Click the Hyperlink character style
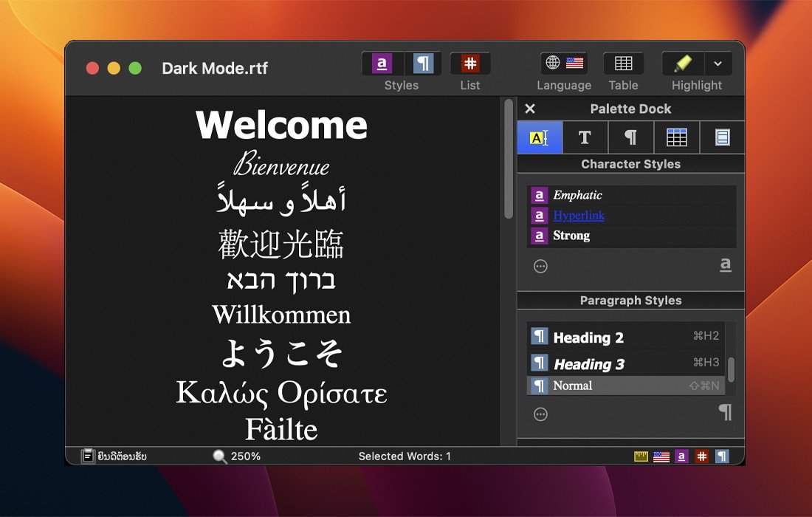The image size is (812, 517). tap(579, 216)
